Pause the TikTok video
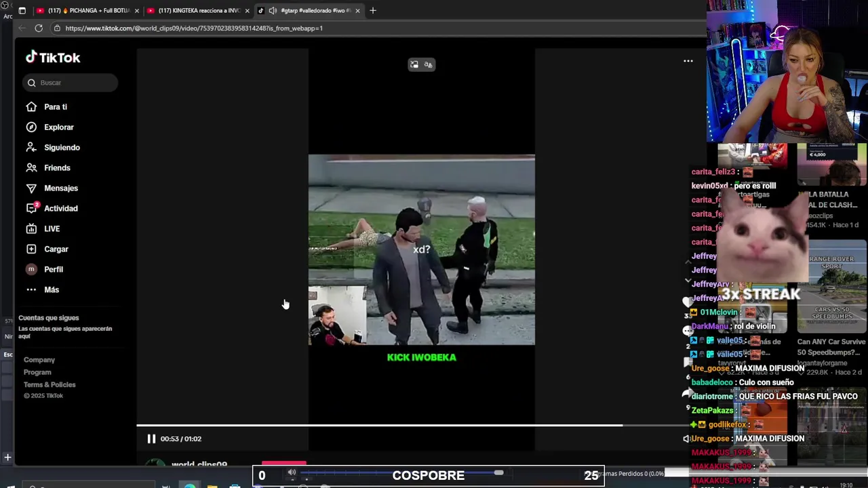 (151, 439)
